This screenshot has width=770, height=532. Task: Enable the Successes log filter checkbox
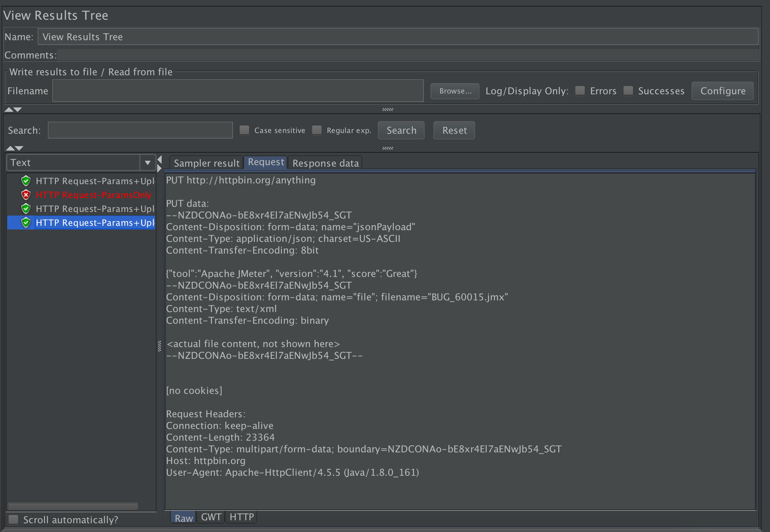[629, 90]
